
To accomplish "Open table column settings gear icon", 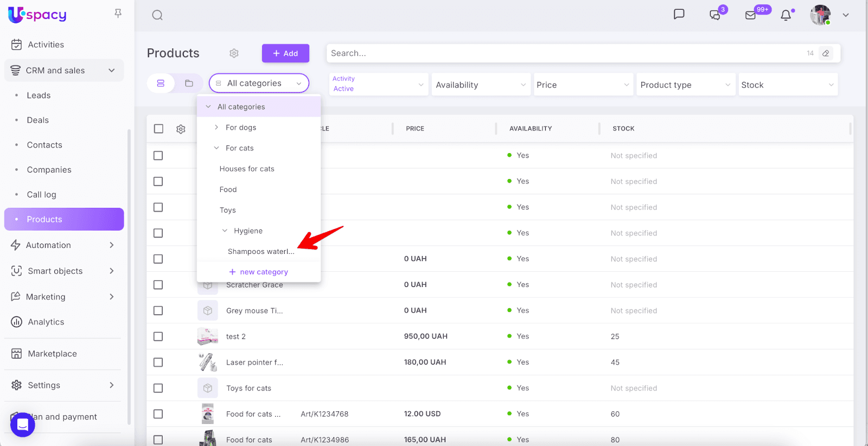I will tap(181, 129).
